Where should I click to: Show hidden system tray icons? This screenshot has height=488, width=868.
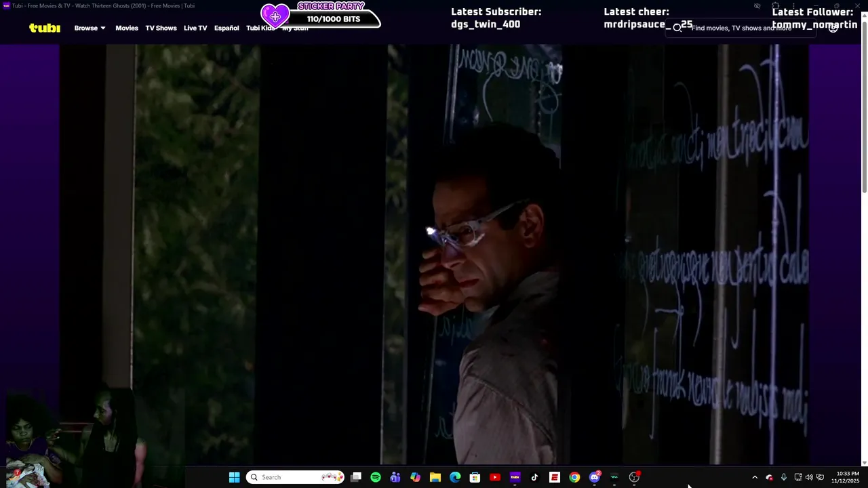[x=755, y=477]
